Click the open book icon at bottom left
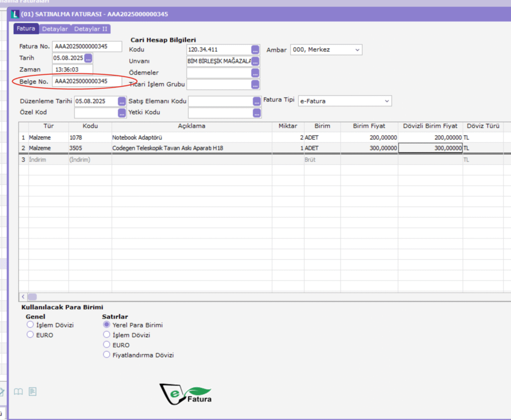511x420 pixels. pyautogui.click(x=18, y=392)
